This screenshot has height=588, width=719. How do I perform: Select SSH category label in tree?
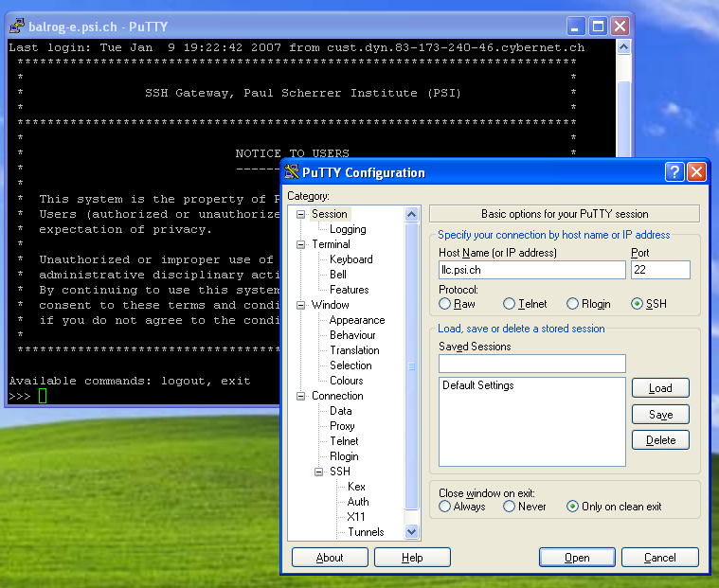(340, 472)
